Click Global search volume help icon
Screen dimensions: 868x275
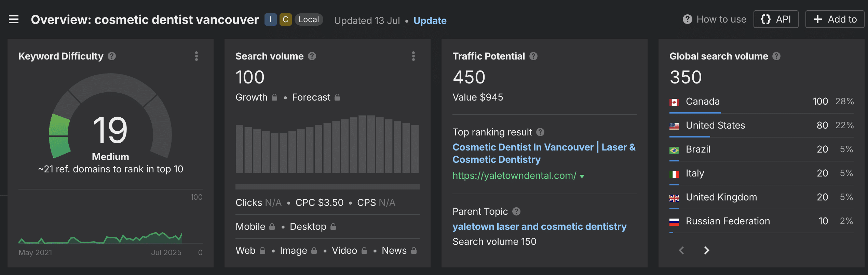tap(776, 56)
